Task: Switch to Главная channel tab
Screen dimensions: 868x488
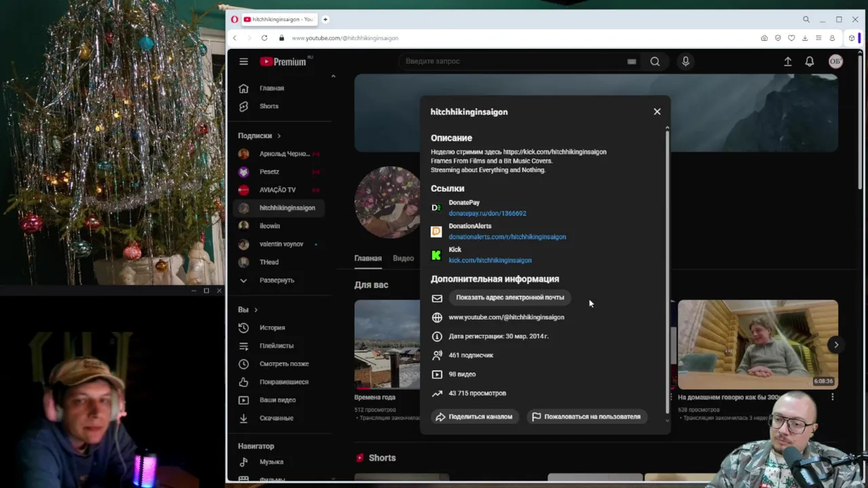Action: coord(368,258)
